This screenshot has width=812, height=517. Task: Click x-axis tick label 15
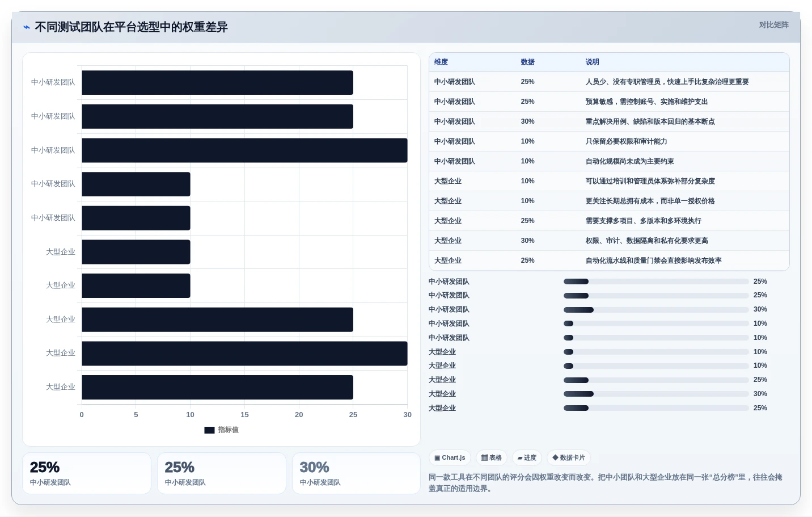[x=244, y=415]
